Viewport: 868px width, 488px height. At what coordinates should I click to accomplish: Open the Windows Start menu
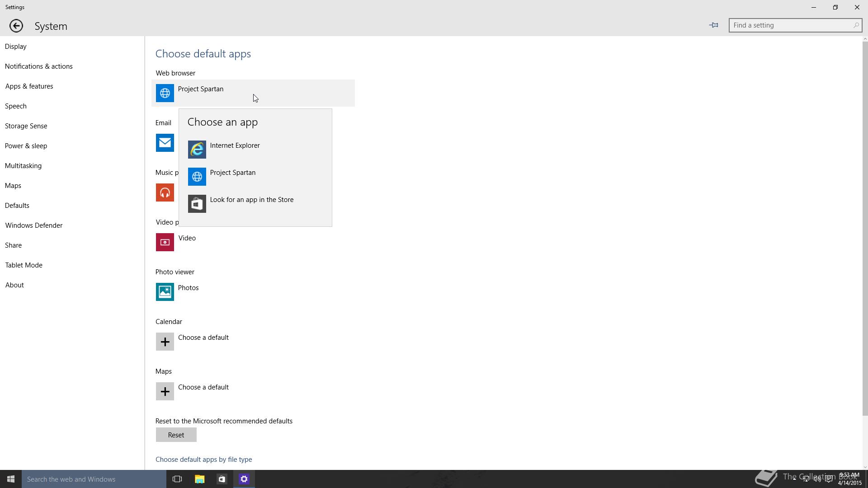coord(11,479)
